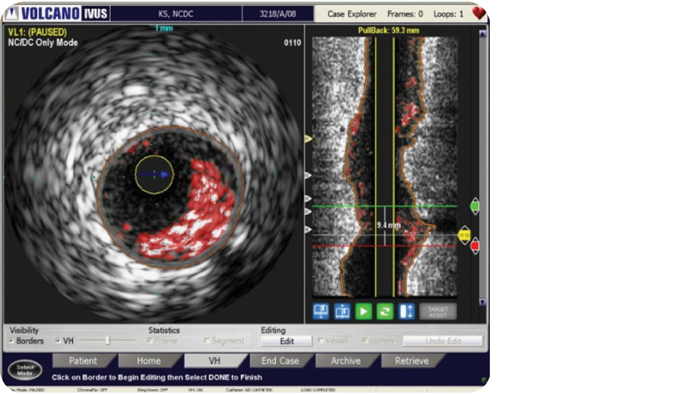Open the Case Explorer
The width and height of the screenshot is (700, 394).
click(352, 14)
